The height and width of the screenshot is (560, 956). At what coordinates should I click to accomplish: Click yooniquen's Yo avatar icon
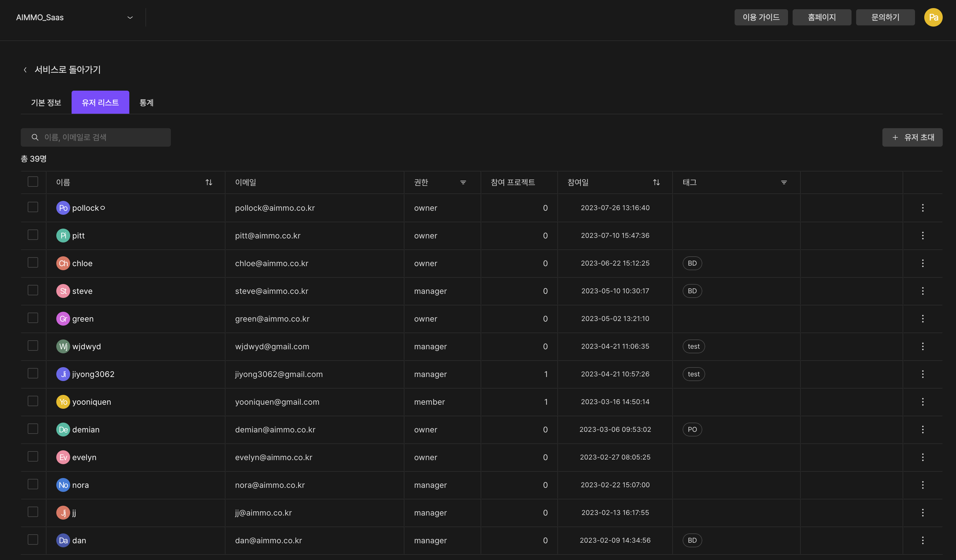[63, 402]
